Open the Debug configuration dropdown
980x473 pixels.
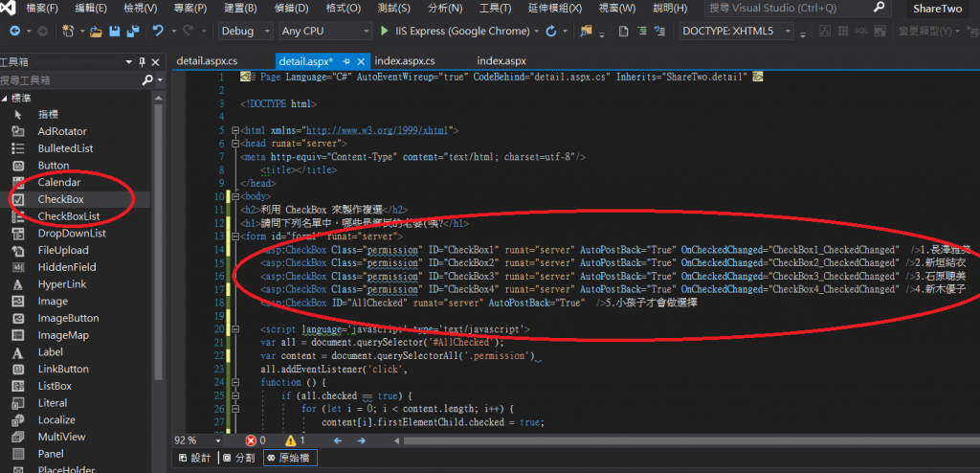246,32
